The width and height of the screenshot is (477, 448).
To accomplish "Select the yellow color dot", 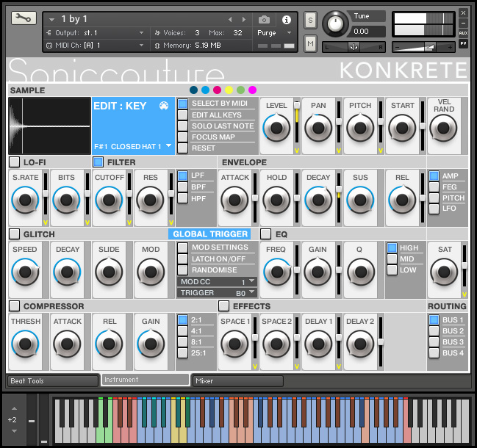I will coord(229,90).
